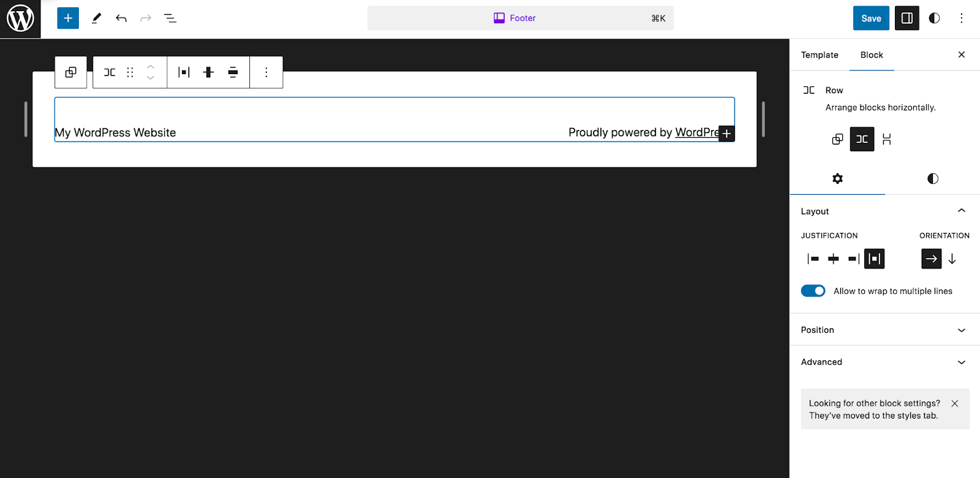
Task: Open the block Styles tab in sidebar
Action: pyautogui.click(x=932, y=178)
